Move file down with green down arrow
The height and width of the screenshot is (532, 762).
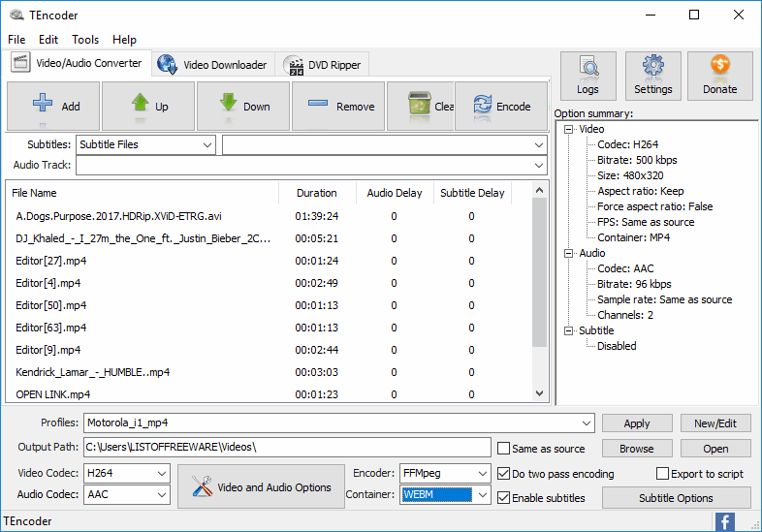228,103
